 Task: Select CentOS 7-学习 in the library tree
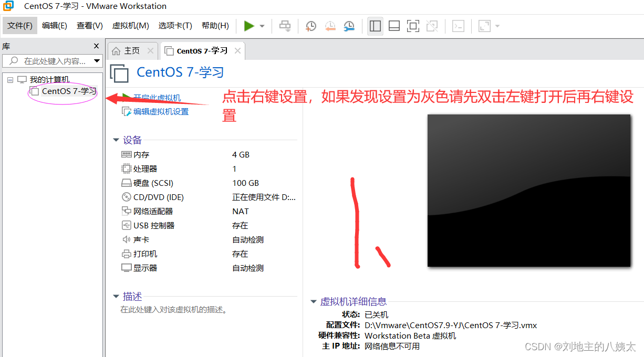[69, 91]
